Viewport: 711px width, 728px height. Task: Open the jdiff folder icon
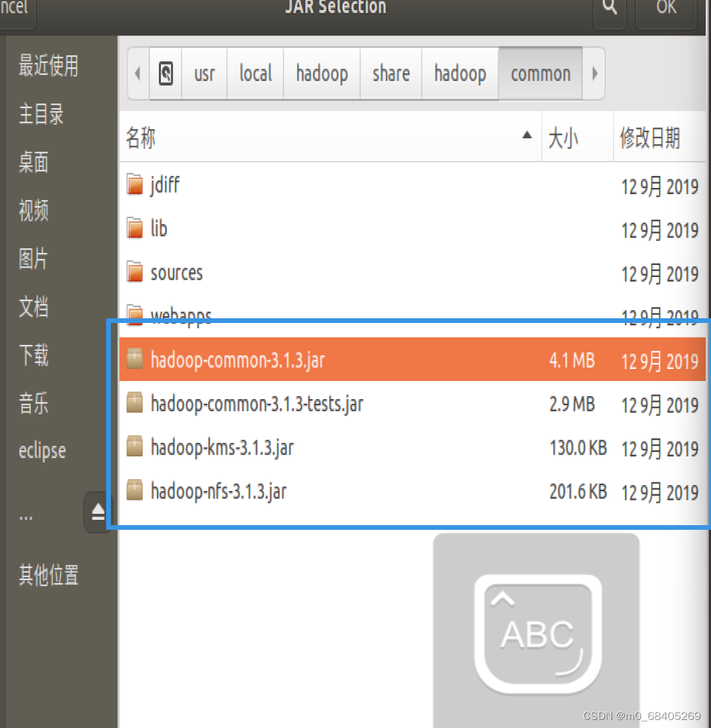tap(135, 185)
